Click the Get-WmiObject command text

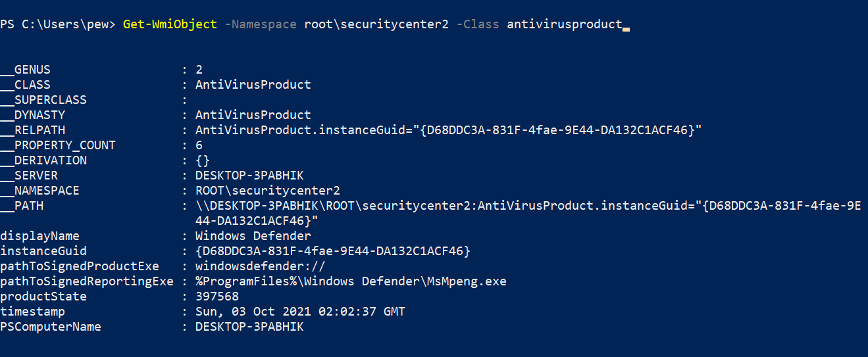[x=170, y=24]
